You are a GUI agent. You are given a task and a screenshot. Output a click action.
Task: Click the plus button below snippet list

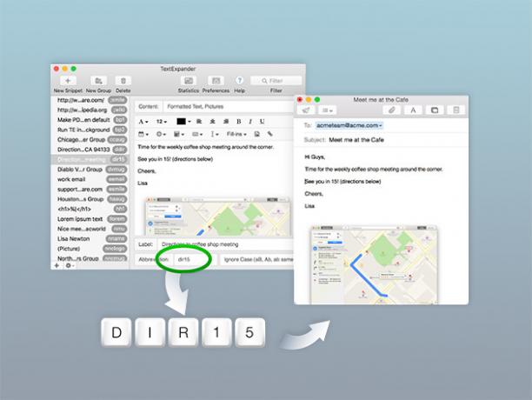57,265
